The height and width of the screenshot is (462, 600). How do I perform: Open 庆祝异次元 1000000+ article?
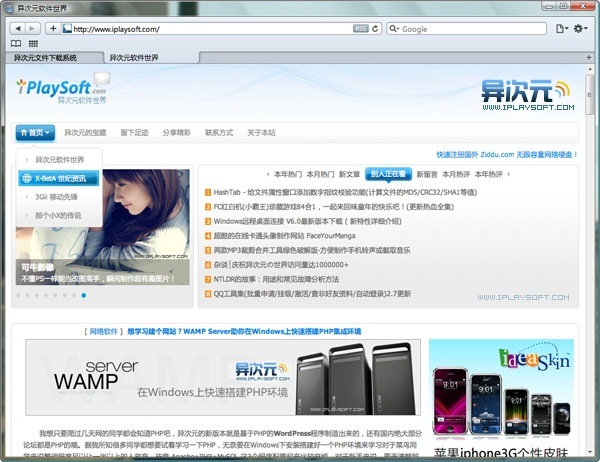point(281,265)
